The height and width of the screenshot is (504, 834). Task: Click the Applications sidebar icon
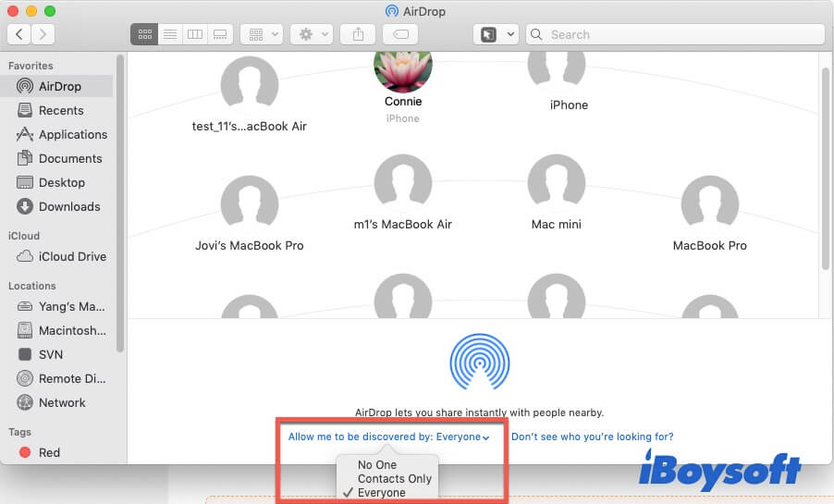point(24,134)
